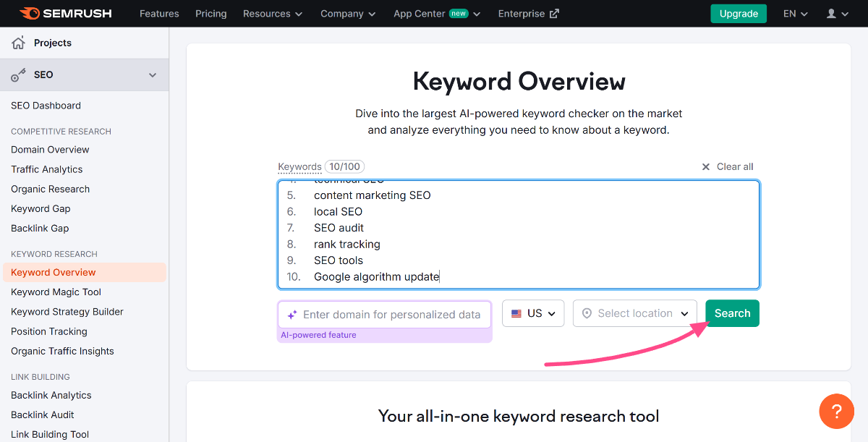Image resolution: width=868 pixels, height=442 pixels.
Task: Go to the Pricing page
Action: click(x=210, y=14)
